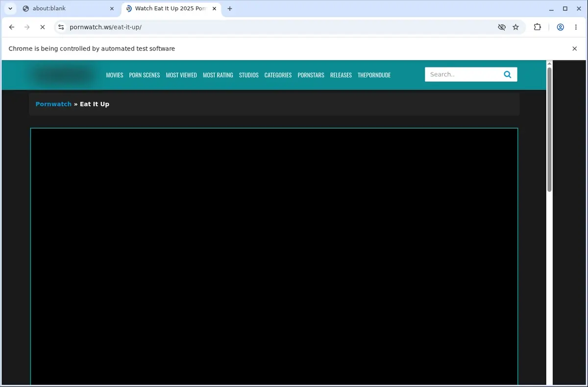Open a new tab with plus button

230,8
